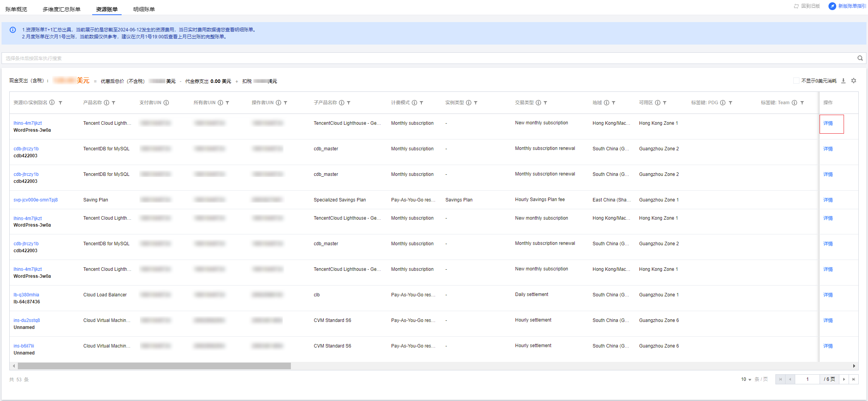868x401 pixels.
Task: Click filter icon for 可用区 column
Action: tap(665, 103)
